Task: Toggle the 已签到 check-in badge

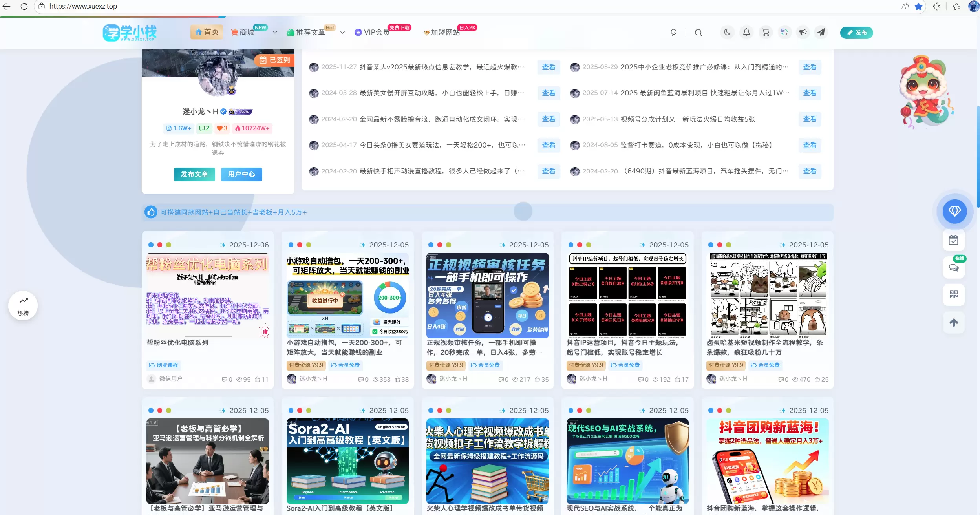Action: (x=274, y=60)
